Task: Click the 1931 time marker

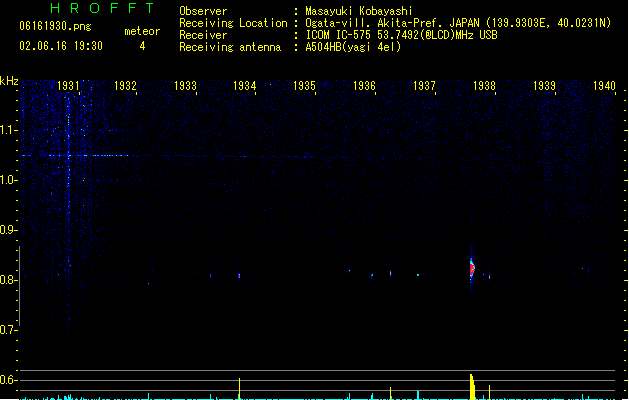Action: click(x=68, y=86)
